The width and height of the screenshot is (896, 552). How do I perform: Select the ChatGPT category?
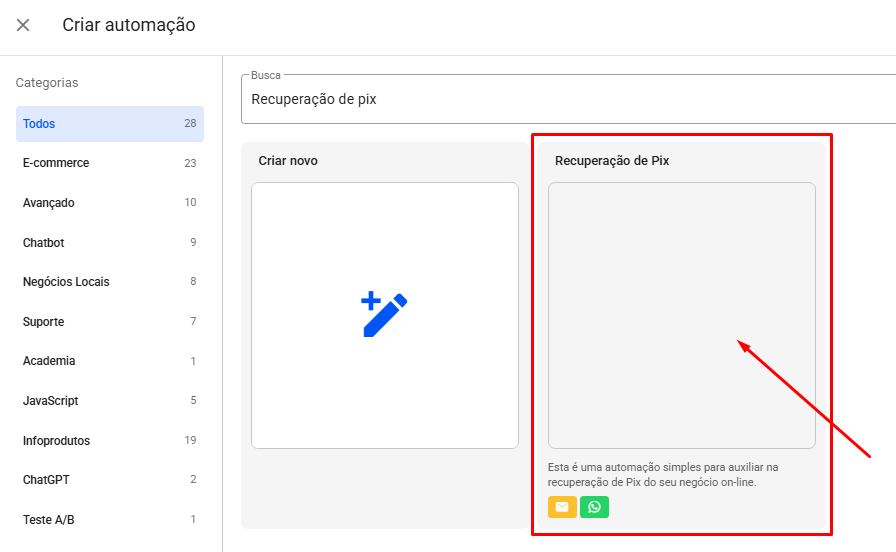point(109,480)
